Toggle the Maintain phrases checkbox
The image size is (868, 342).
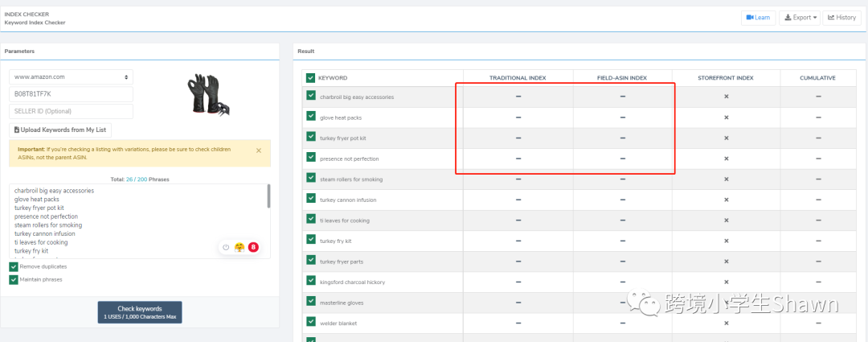[x=14, y=279]
